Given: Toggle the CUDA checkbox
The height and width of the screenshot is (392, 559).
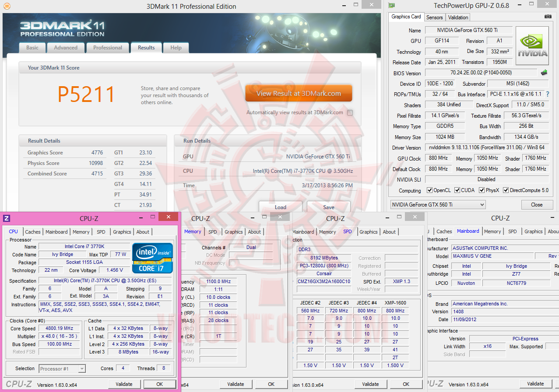Looking at the screenshot, I should coord(457,190).
